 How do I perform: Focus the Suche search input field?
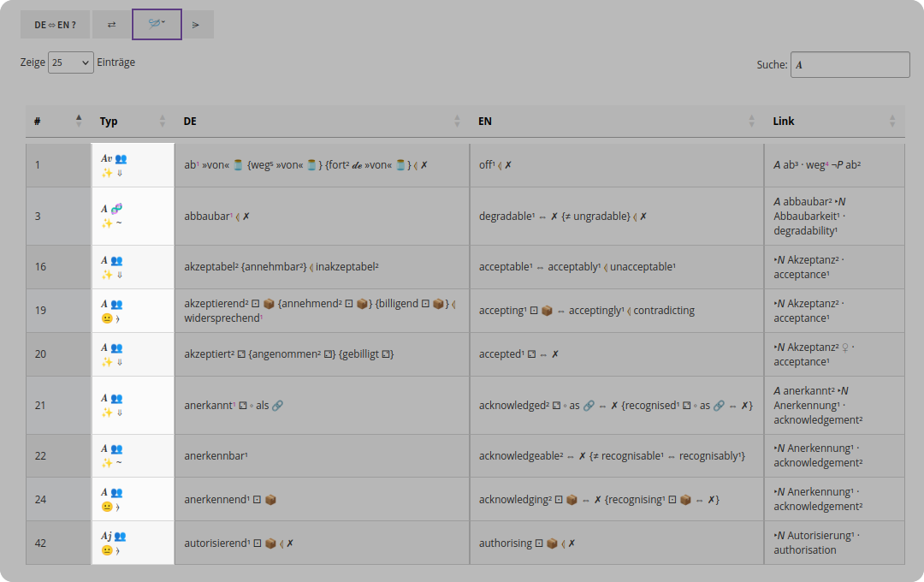[x=850, y=65]
